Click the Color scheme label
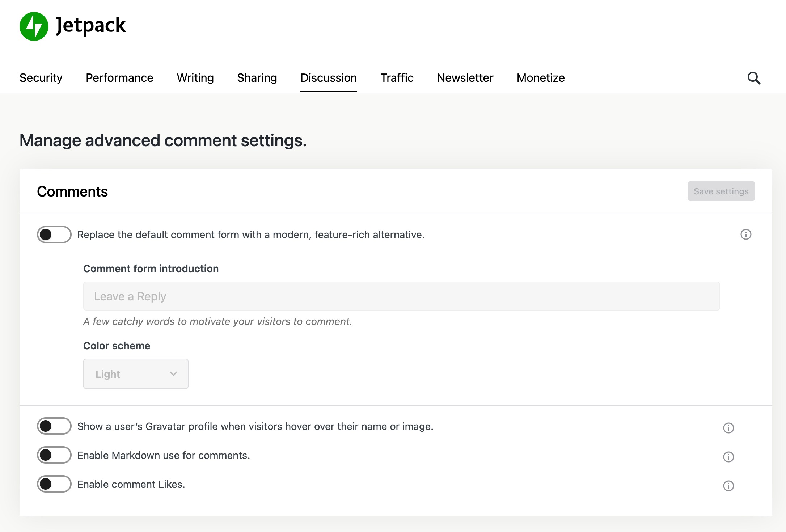 tap(117, 346)
